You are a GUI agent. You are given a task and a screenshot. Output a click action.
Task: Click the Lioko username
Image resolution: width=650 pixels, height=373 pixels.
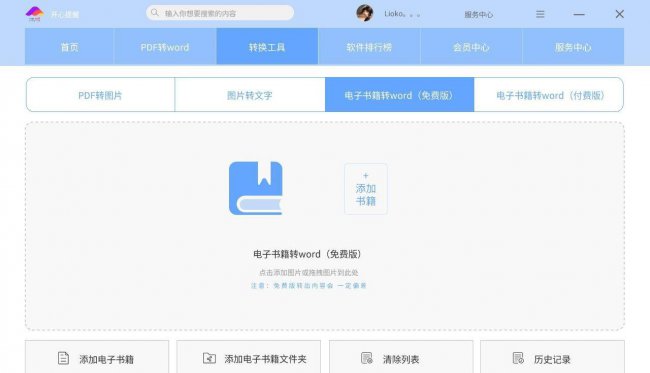pyautogui.click(x=402, y=14)
